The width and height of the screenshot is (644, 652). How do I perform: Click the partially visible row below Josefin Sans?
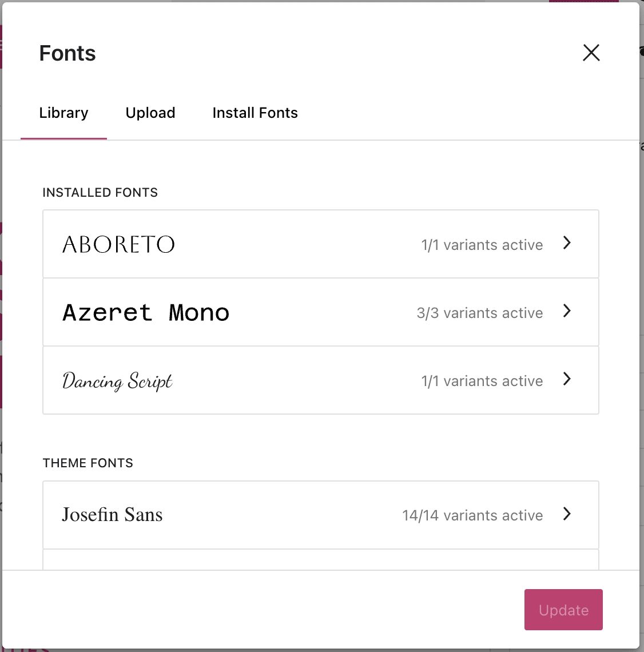[320, 560]
